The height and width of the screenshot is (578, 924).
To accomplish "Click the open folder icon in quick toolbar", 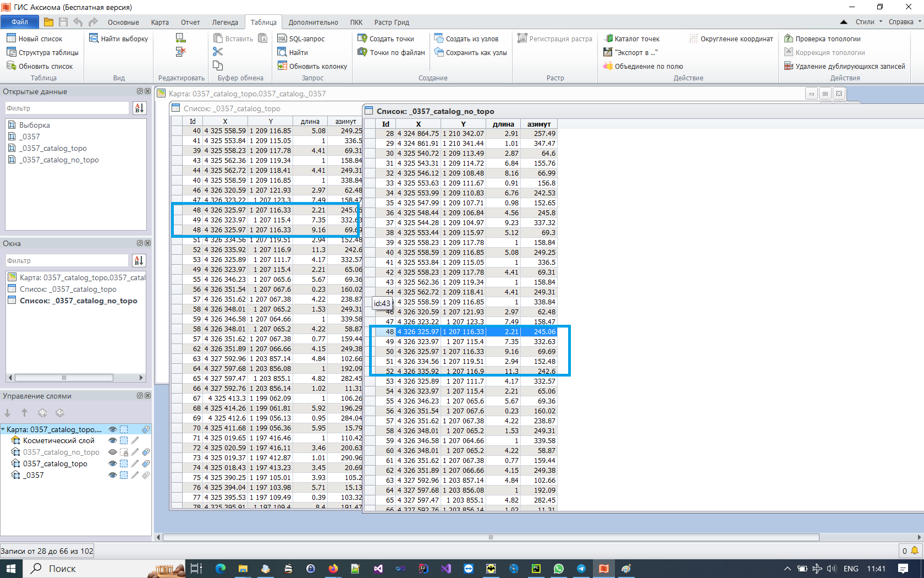I will tap(48, 22).
